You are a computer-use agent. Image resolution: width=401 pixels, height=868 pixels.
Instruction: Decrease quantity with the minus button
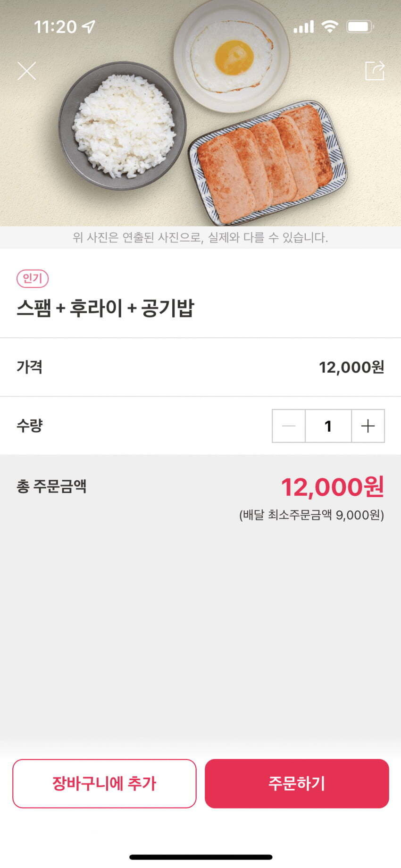(289, 426)
